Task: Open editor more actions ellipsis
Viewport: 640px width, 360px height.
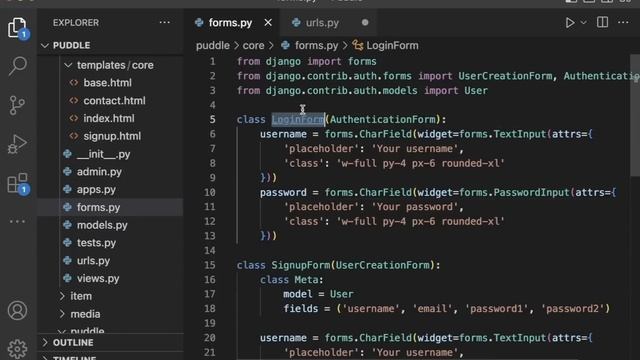Action: 623,22
